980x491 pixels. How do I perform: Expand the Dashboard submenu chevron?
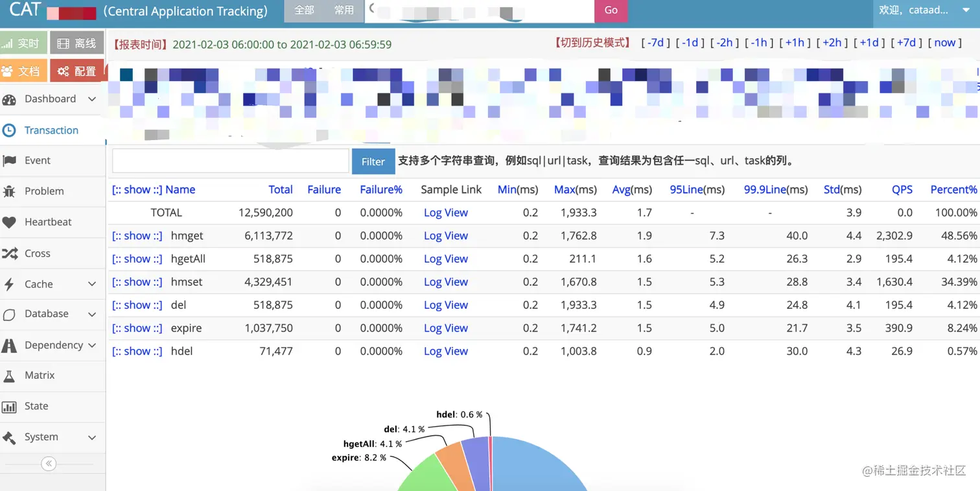(x=92, y=99)
